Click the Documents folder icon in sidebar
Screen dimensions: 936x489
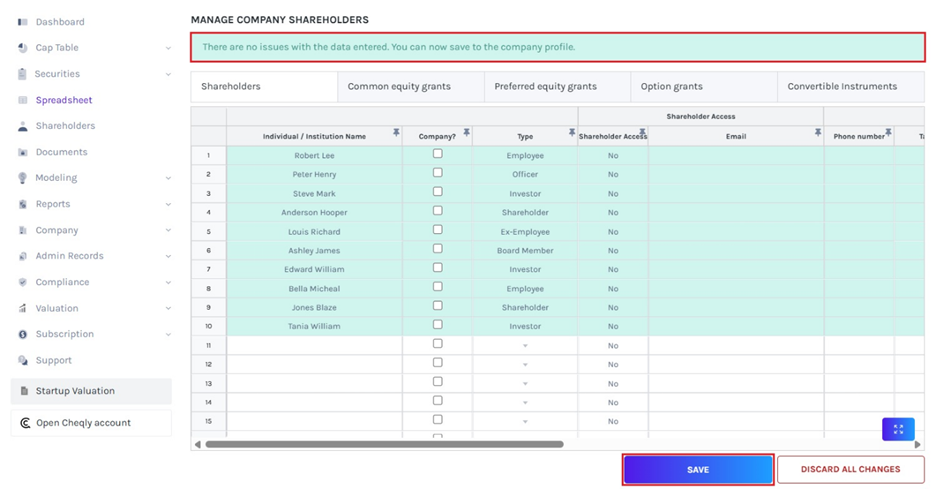pyautogui.click(x=23, y=152)
